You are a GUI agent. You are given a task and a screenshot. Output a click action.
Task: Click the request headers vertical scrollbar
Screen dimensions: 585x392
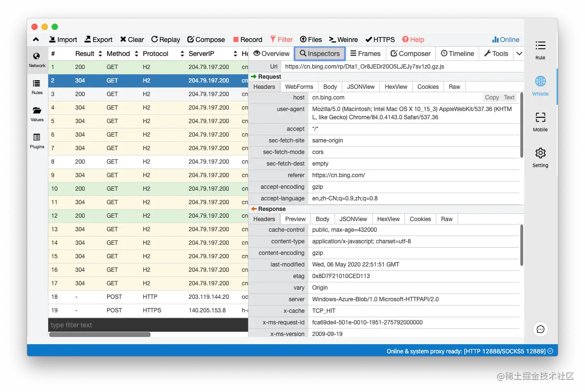[522, 126]
